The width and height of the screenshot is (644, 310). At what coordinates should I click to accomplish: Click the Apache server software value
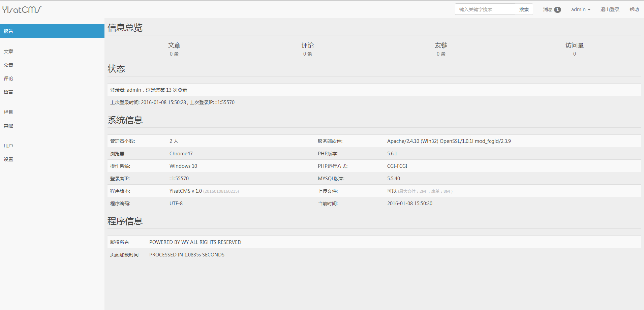tap(449, 141)
